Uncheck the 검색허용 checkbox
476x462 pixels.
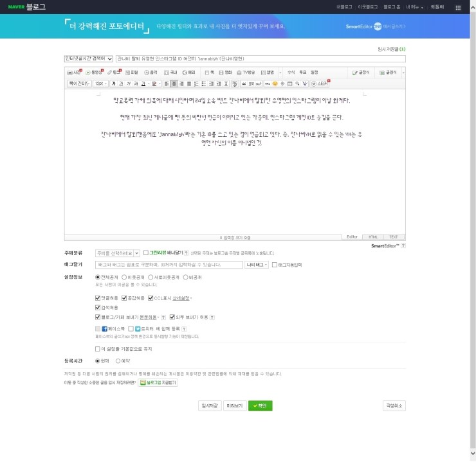coord(98,308)
